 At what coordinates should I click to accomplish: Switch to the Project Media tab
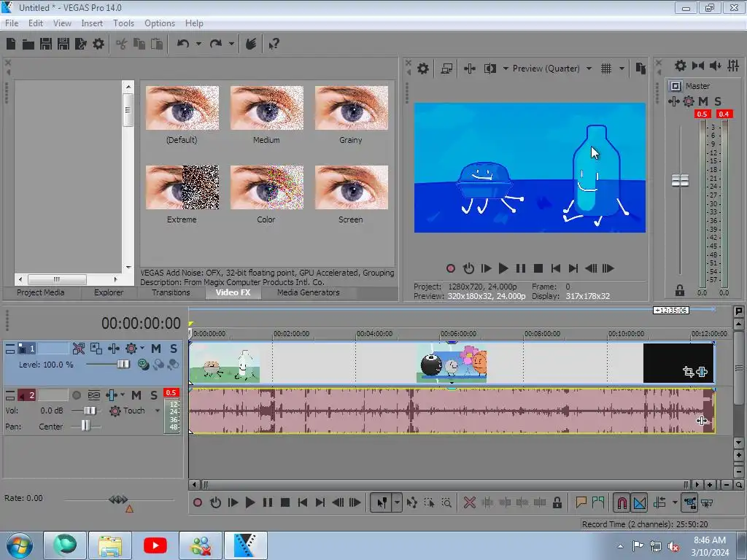(41, 292)
